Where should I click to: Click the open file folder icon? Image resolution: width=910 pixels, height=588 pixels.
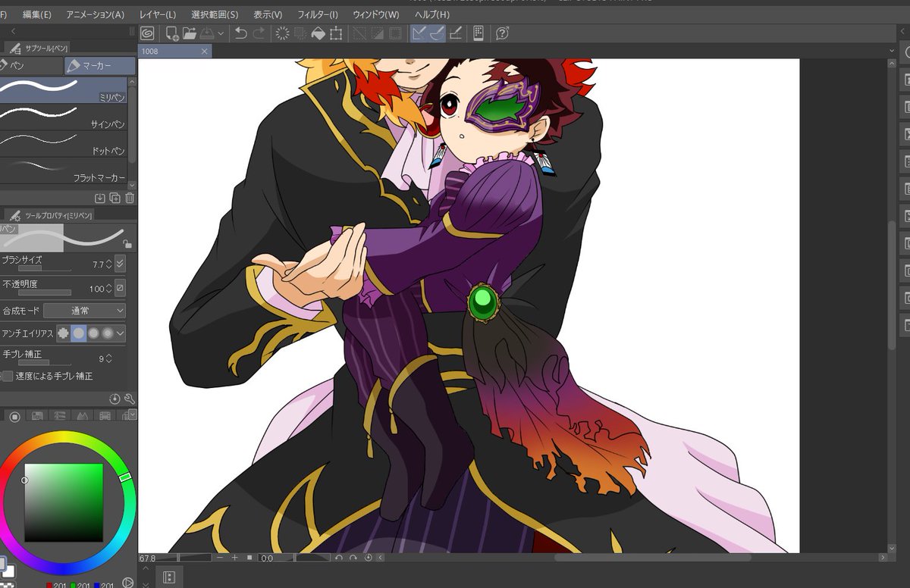coord(189,33)
